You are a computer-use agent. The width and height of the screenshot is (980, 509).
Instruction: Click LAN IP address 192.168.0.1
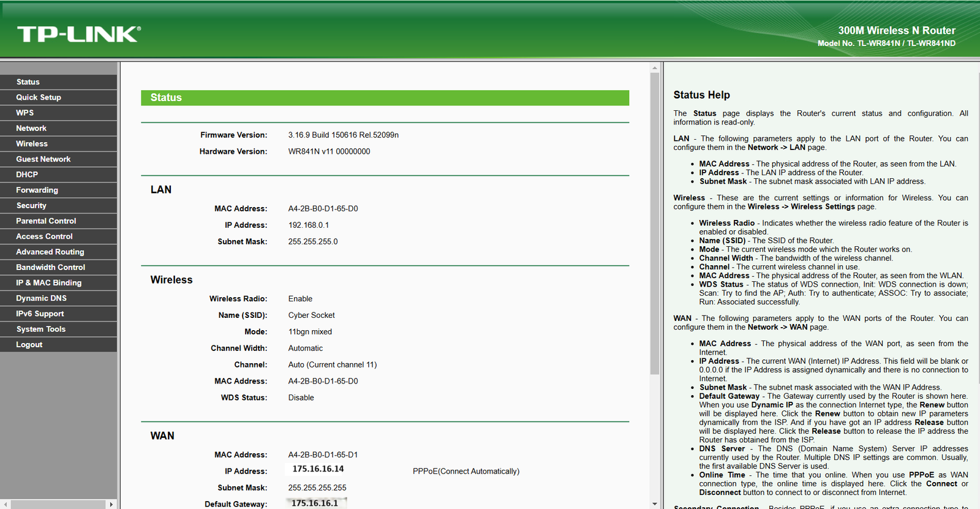[x=309, y=225]
